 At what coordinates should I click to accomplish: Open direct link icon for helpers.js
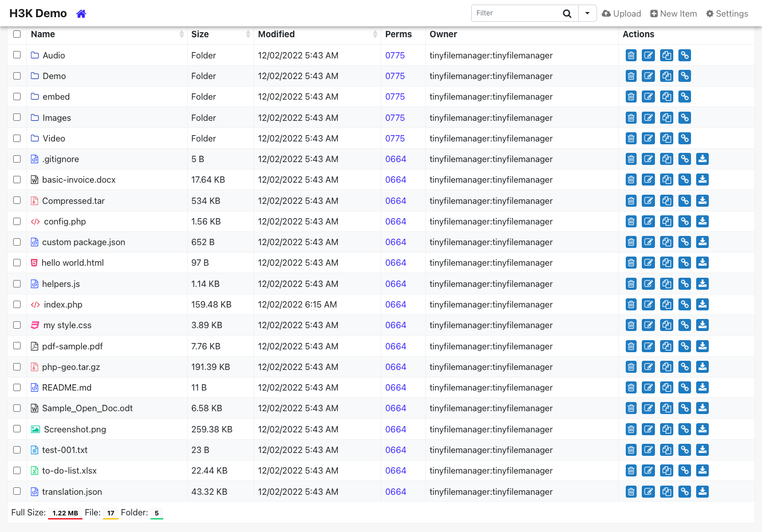click(x=685, y=284)
